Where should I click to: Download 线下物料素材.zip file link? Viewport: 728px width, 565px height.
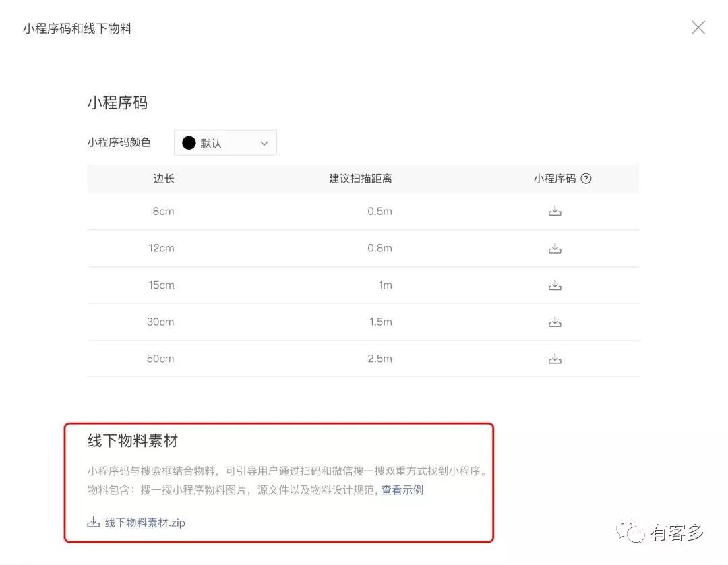click(x=145, y=523)
